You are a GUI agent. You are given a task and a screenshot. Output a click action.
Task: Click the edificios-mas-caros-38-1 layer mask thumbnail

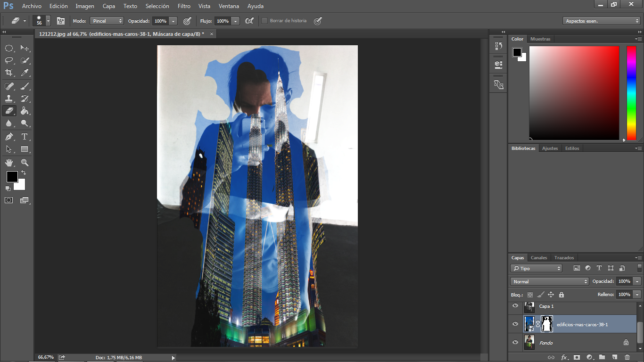click(x=547, y=324)
